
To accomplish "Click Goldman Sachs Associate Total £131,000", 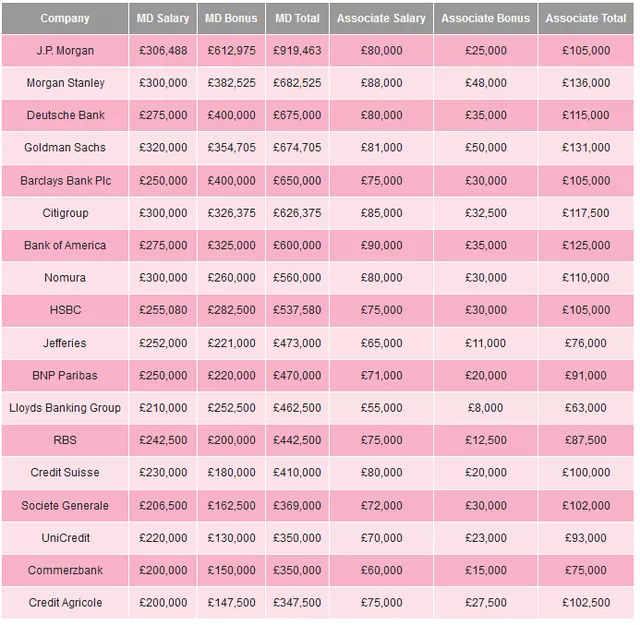I will [x=586, y=148].
